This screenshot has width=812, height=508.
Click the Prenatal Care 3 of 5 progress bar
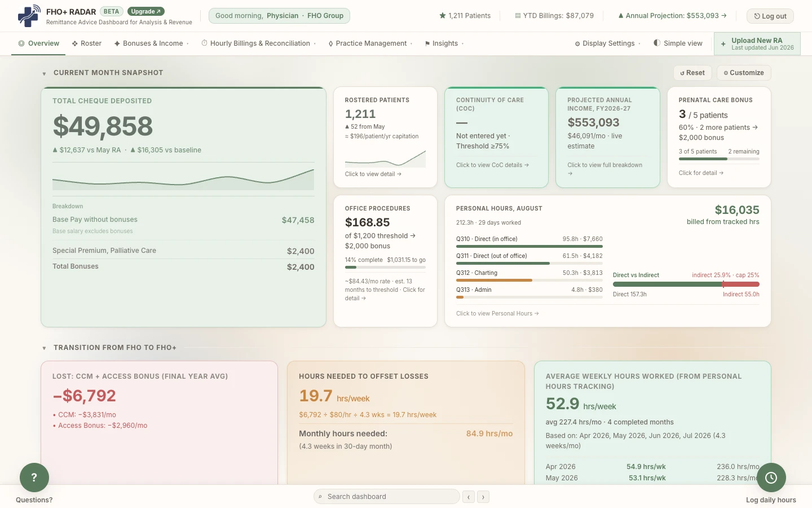pos(719,159)
